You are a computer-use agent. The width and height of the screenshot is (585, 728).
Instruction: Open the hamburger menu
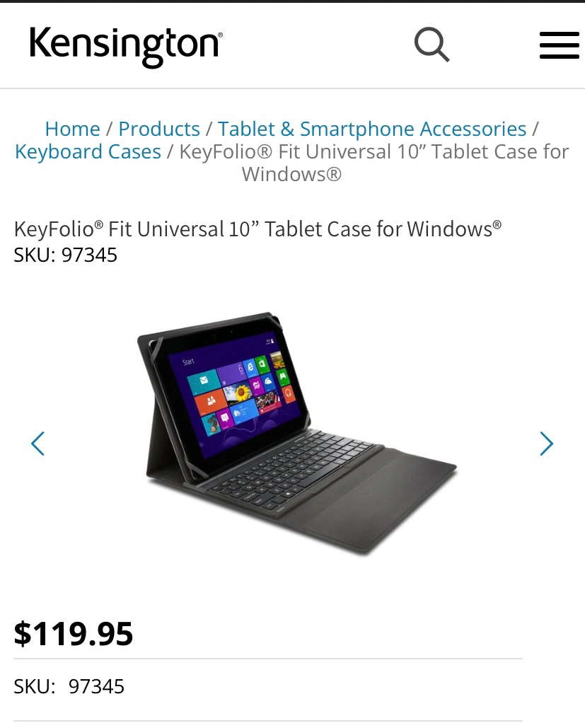coord(559,45)
